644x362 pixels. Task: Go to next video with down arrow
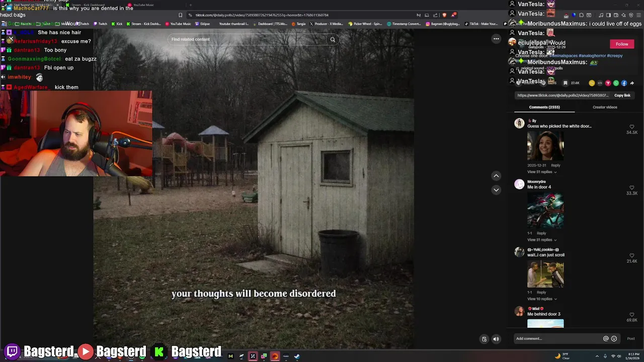click(x=496, y=190)
